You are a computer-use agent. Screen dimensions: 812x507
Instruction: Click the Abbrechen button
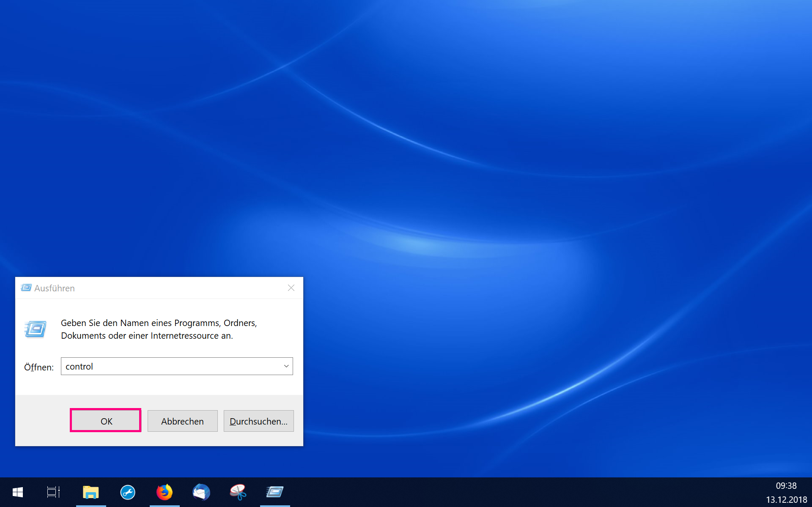click(182, 421)
